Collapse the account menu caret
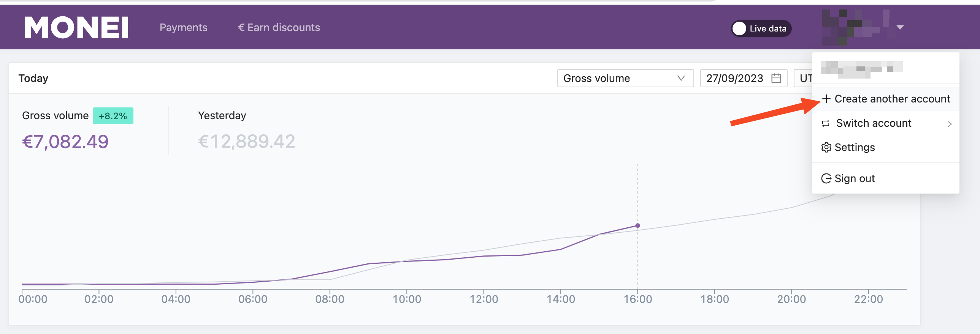 [x=900, y=27]
